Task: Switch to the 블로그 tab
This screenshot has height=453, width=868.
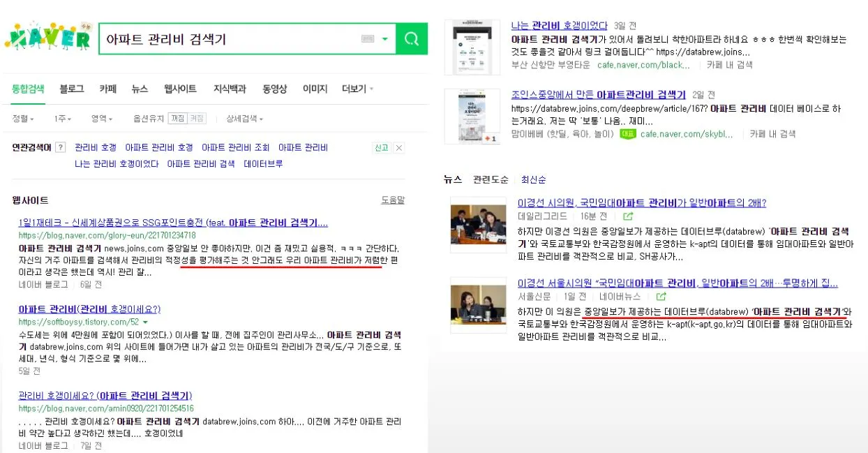Action: point(72,89)
